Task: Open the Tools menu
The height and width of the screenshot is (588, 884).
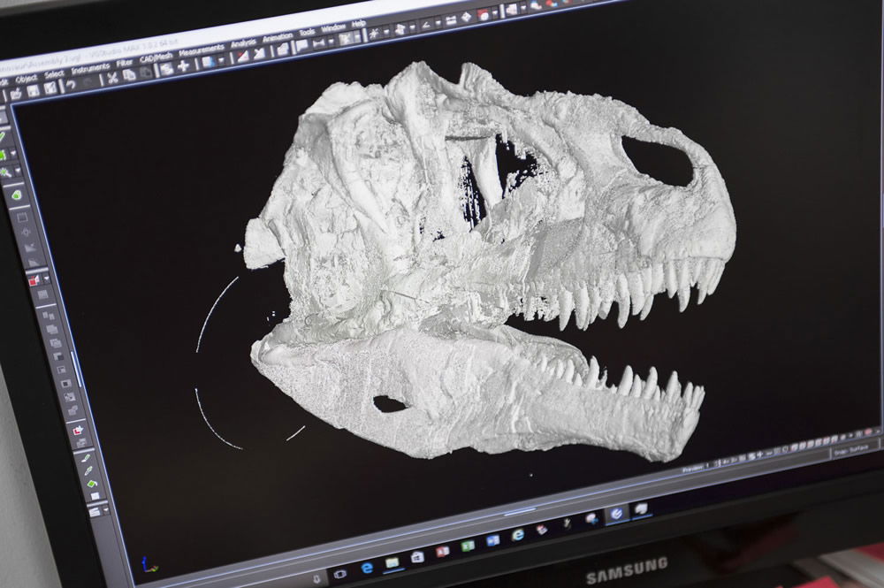Action: pyautogui.click(x=307, y=33)
